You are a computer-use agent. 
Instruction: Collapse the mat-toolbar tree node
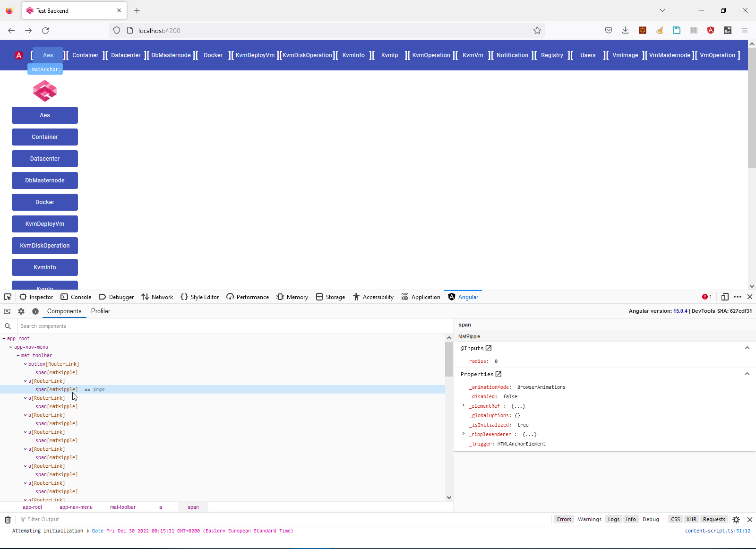click(x=18, y=356)
